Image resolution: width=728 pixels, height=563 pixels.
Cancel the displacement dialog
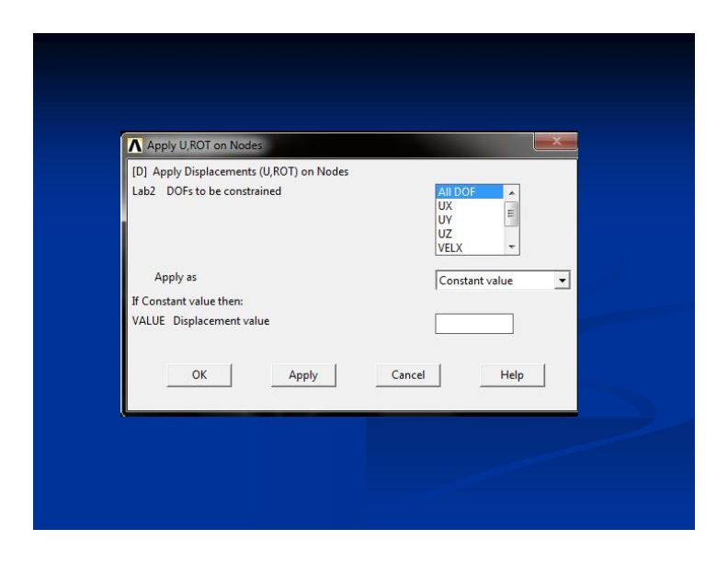tap(408, 375)
